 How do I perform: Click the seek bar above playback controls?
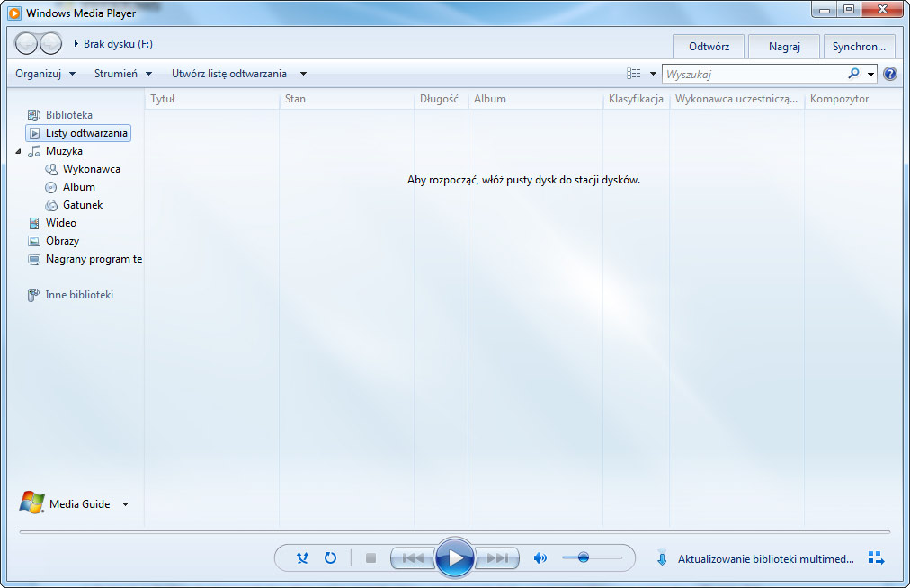454,531
